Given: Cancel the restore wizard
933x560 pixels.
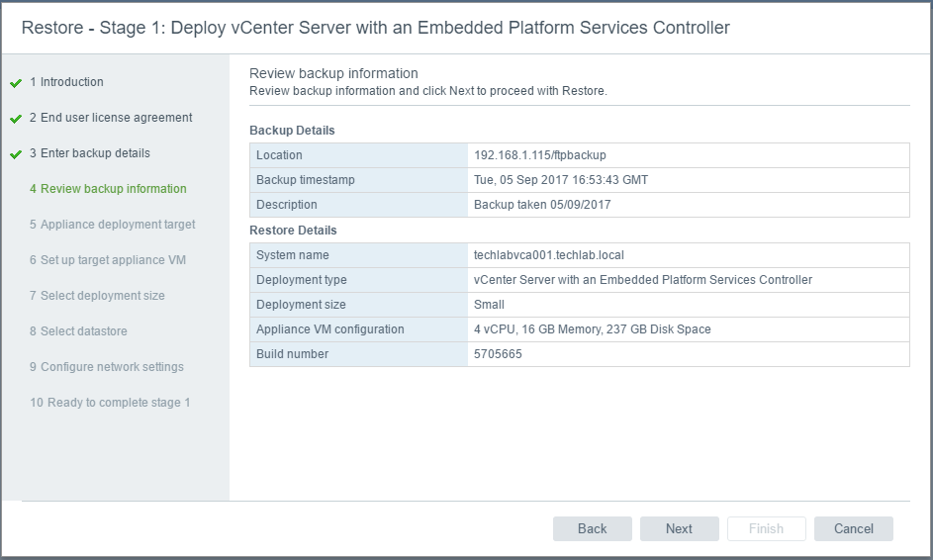Looking at the screenshot, I should coord(853,528).
